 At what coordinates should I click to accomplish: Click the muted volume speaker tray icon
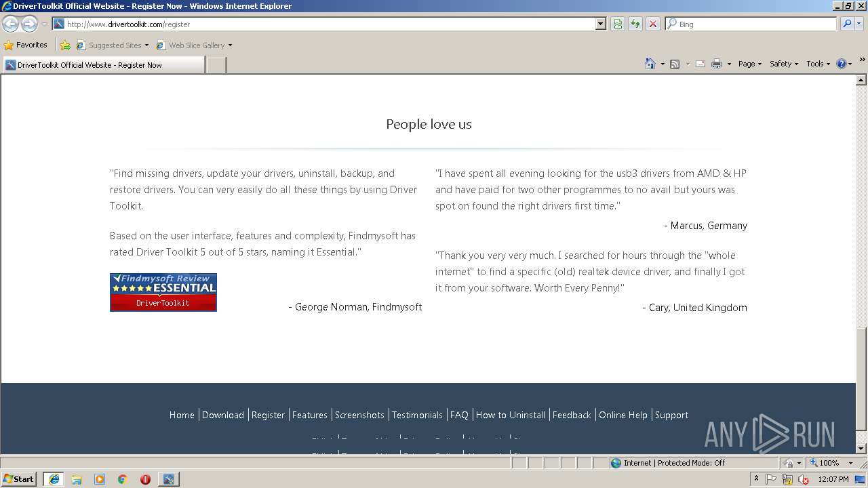(804, 479)
